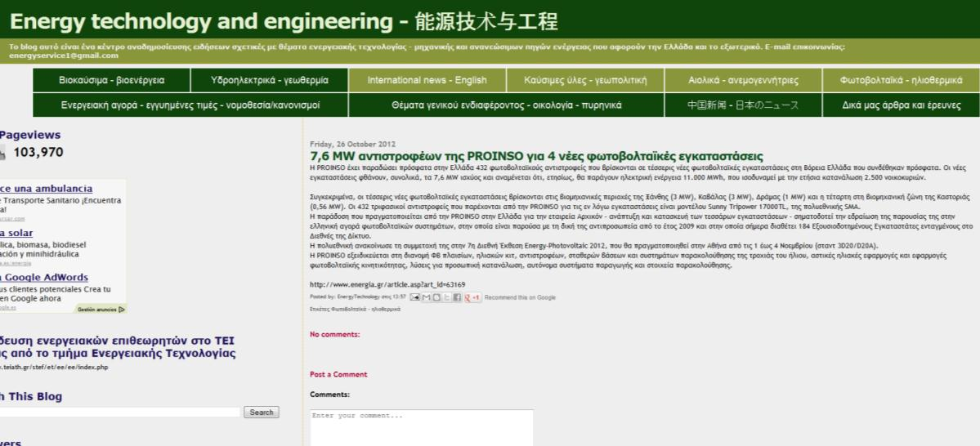This screenshot has width=980, height=446.
Task: Click pageviews count 103,970
Action: click(x=38, y=152)
